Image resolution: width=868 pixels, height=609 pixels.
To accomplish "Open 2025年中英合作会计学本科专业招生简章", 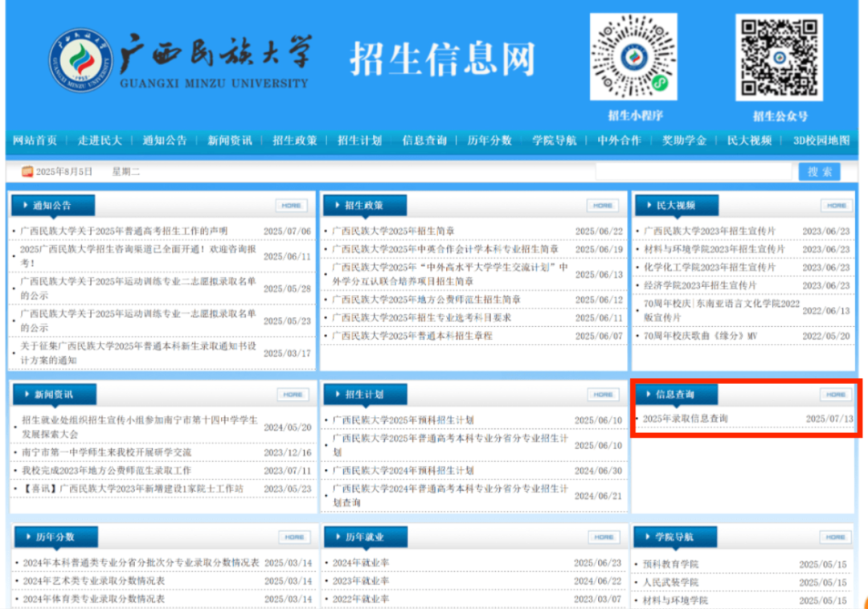I will pos(445,249).
